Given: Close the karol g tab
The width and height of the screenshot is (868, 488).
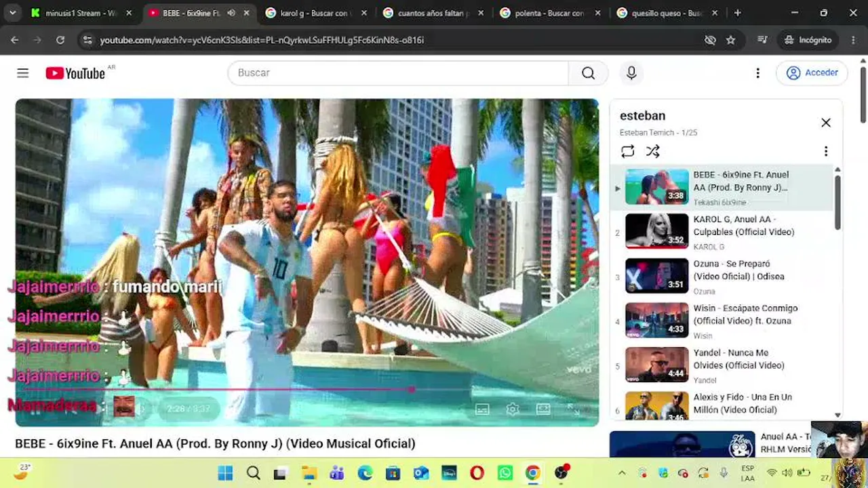Looking at the screenshot, I should [364, 13].
